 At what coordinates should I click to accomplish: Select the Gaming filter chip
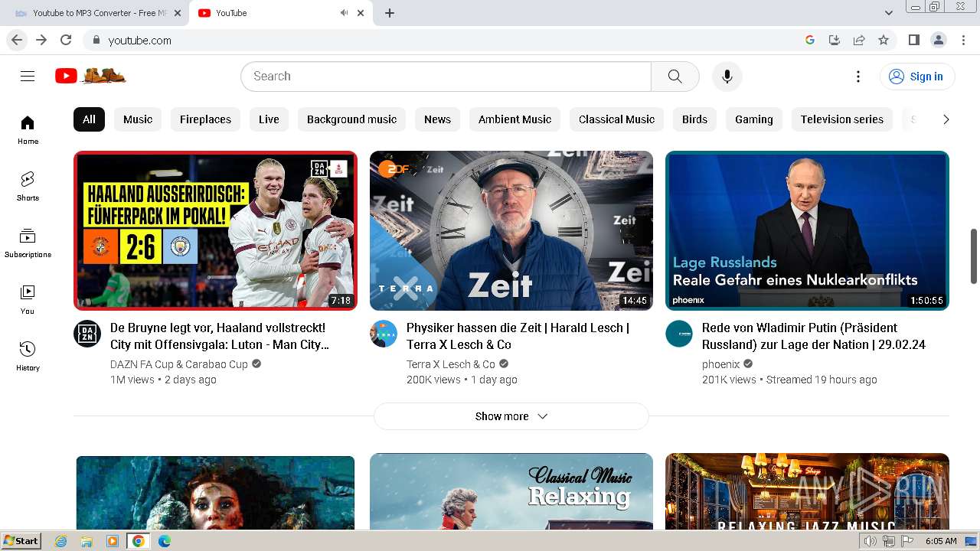pyautogui.click(x=754, y=119)
